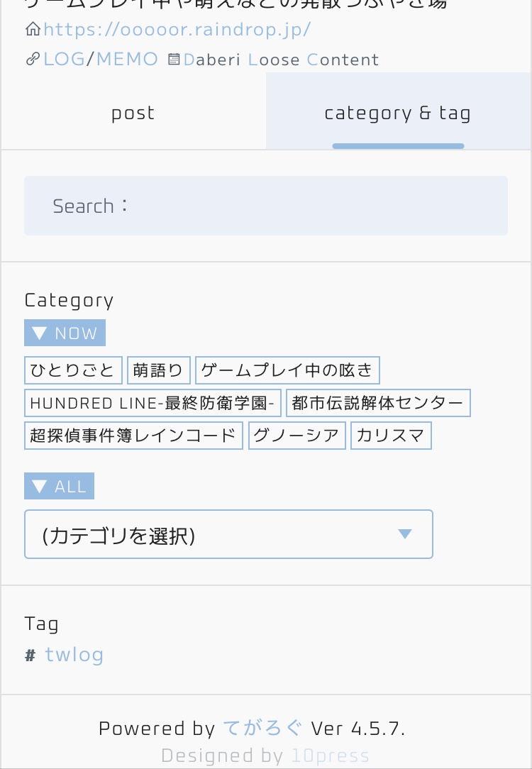Select the ゲームプレイ中の呟き category
The width and height of the screenshot is (532, 769).
coord(287,370)
